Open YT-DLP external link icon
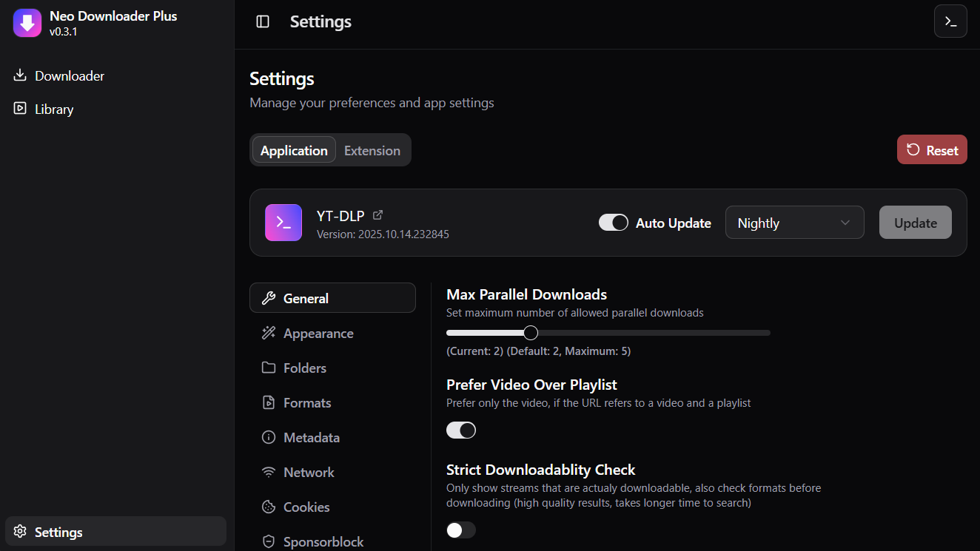980x551 pixels. click(378, 215)
